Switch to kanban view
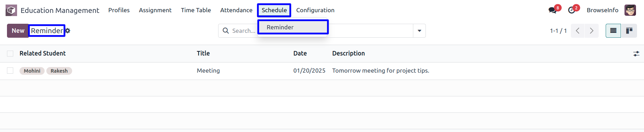The image size is (644, 132). click(x=629, y=31)
